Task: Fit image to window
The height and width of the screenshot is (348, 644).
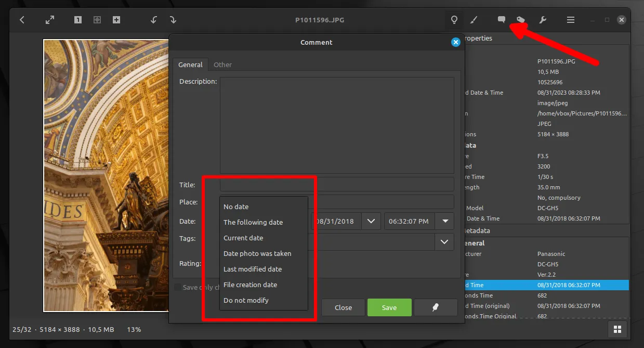Action: coord(97,19)
